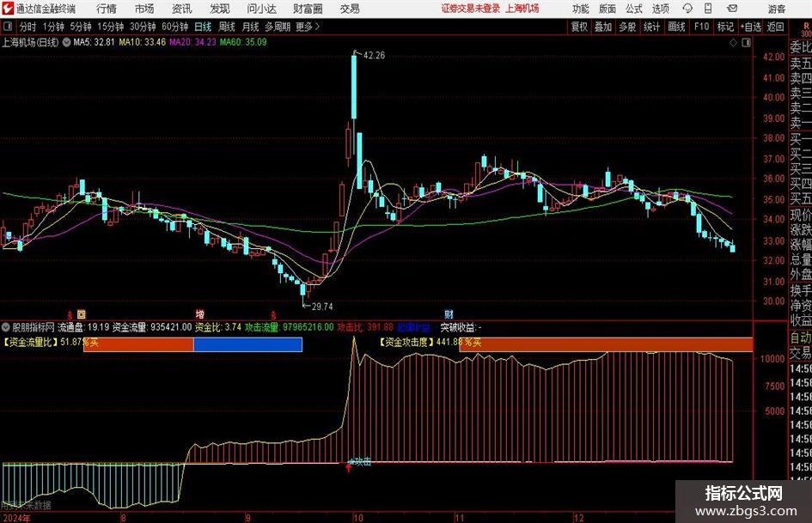Open the 发现 menu
This screenshot has height=523, width=812.
220,9
